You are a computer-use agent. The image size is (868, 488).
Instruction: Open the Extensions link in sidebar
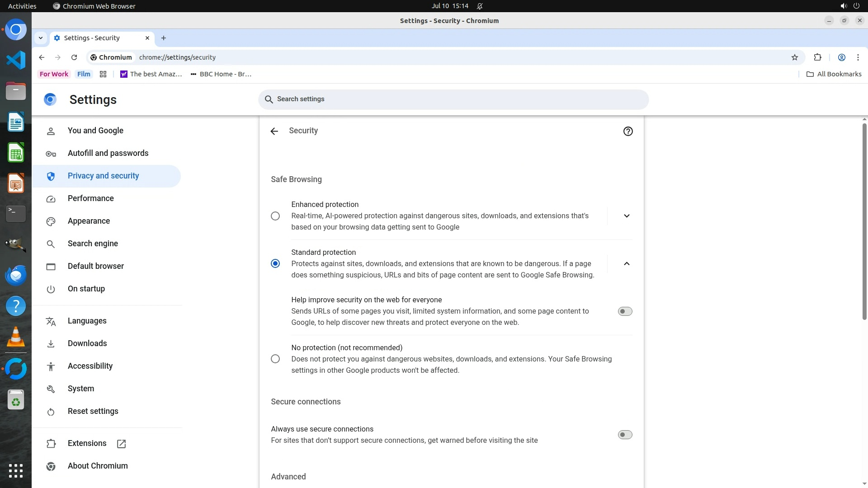[87, 443]
